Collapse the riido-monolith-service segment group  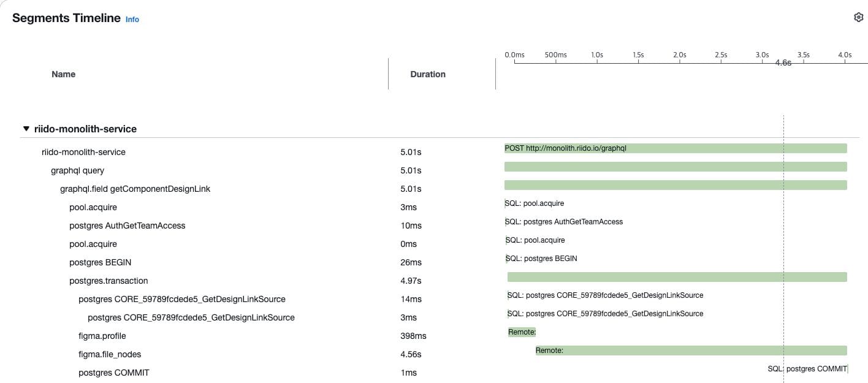pos(26,129)
